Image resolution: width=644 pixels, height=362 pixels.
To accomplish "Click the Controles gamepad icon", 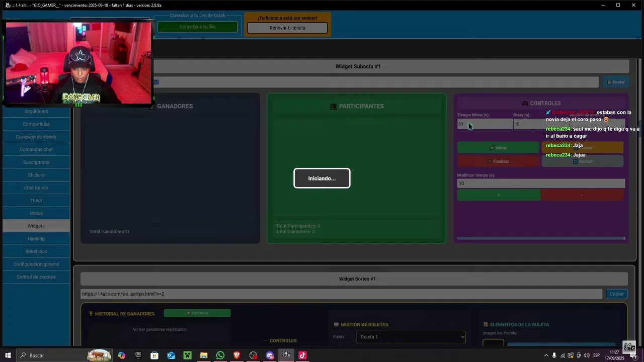I will click(x=525, y=103).
